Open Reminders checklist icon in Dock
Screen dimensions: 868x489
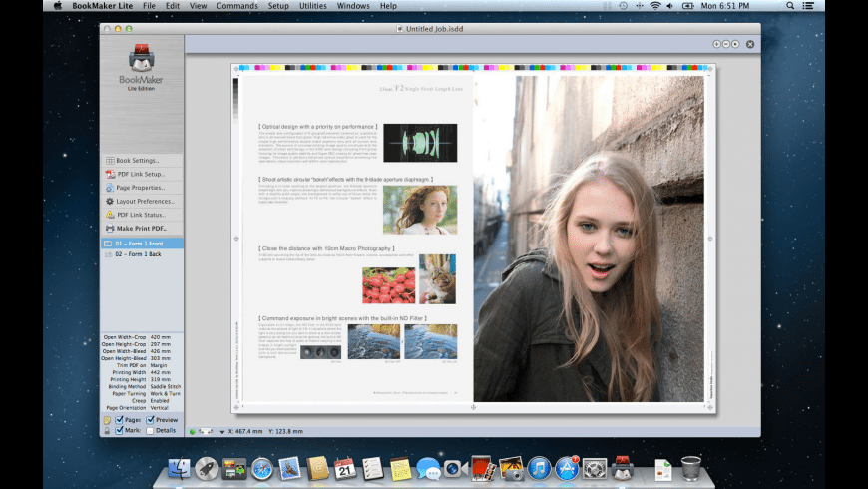pyautogui.click(x=372, y=469)
